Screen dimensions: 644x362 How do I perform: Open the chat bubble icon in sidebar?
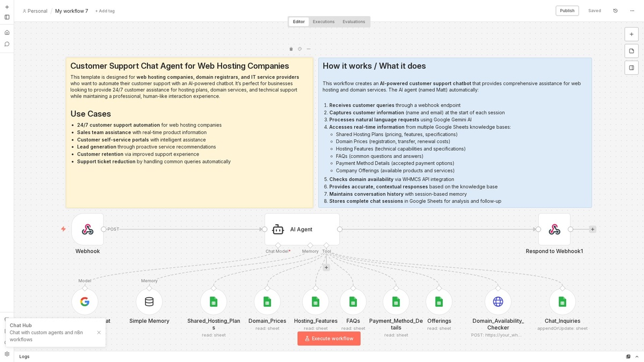coord(7,44)
